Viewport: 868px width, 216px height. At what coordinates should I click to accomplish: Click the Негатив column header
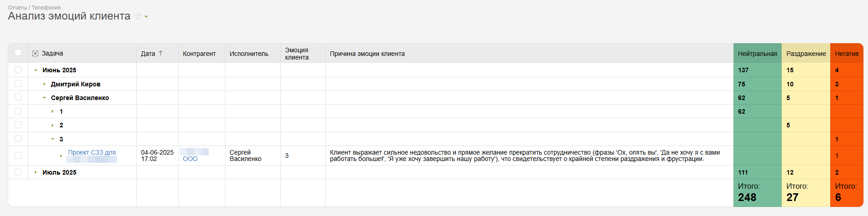pyautogui.click(x=846, y=54)
